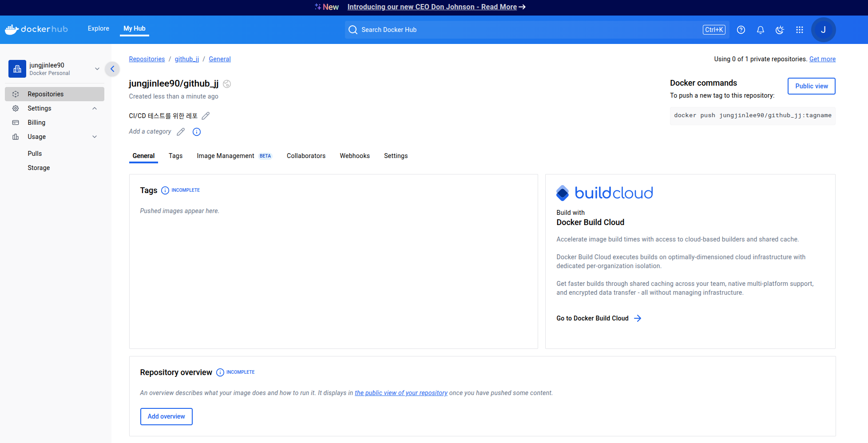
Task: Open the Collaborators tab
Action: (306, 156)
